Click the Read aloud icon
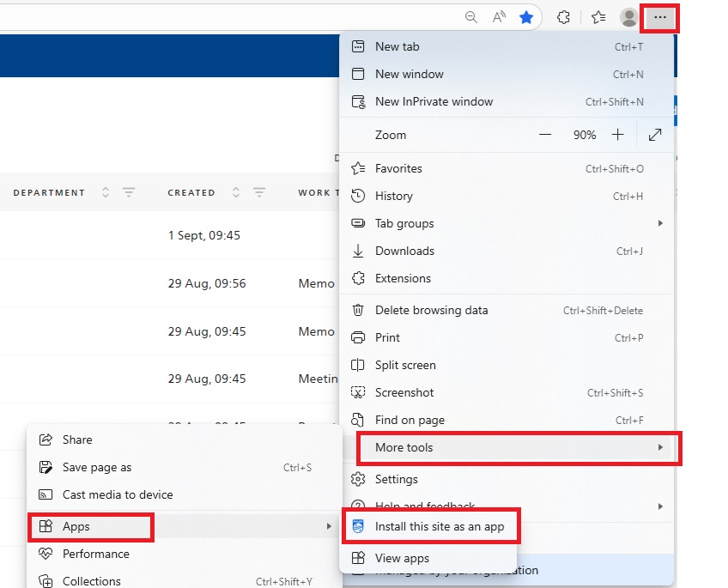The image size is (728, 588). 499,18
